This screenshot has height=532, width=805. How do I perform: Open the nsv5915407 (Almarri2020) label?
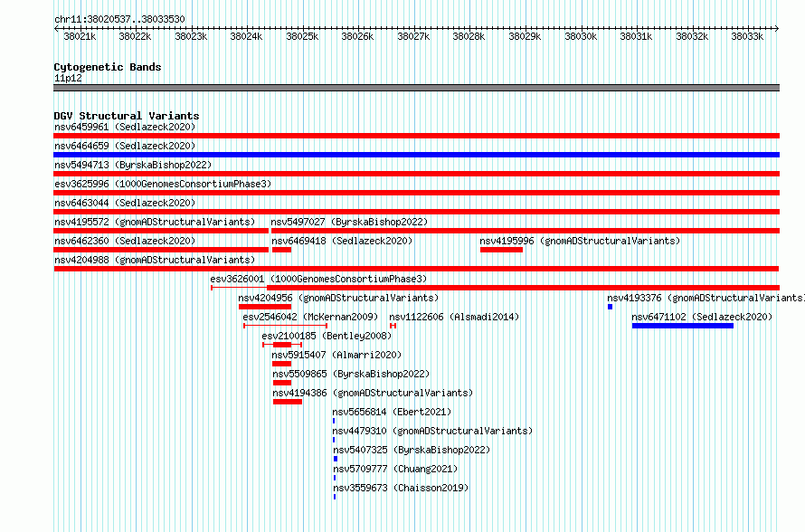[x=336, y=355]
